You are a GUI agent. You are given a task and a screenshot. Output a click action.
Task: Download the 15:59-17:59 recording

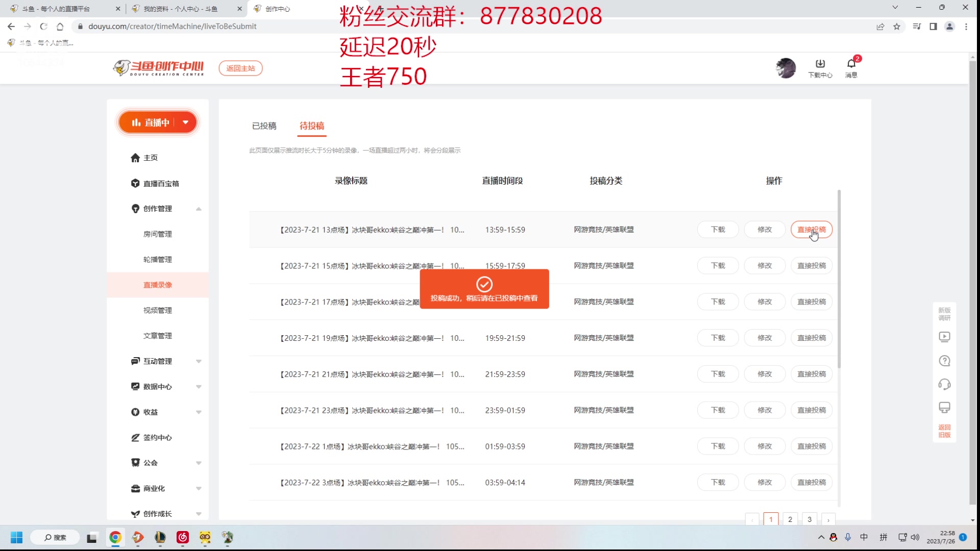tap(718, 266)
